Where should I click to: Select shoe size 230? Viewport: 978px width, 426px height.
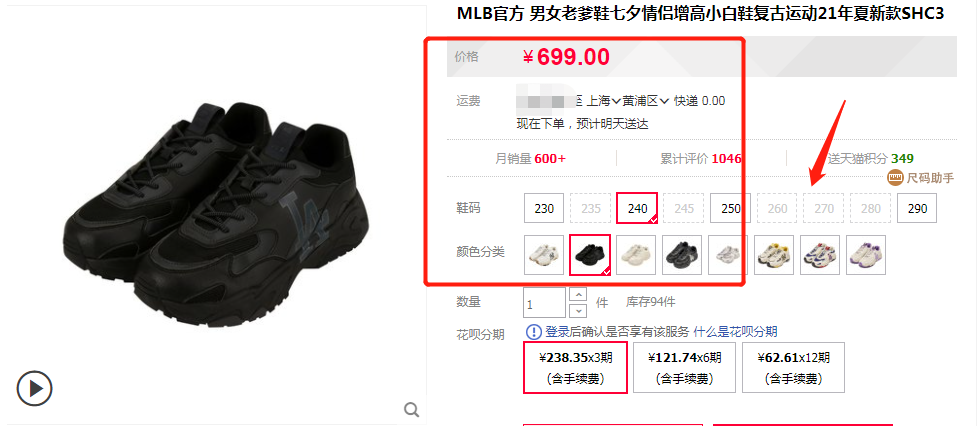(544, 208)
